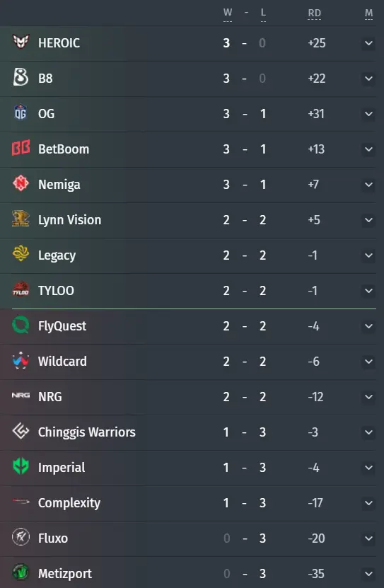The image size is (384, 588).
Task: Click the Metizport team logo
Action: click(21, 572)
